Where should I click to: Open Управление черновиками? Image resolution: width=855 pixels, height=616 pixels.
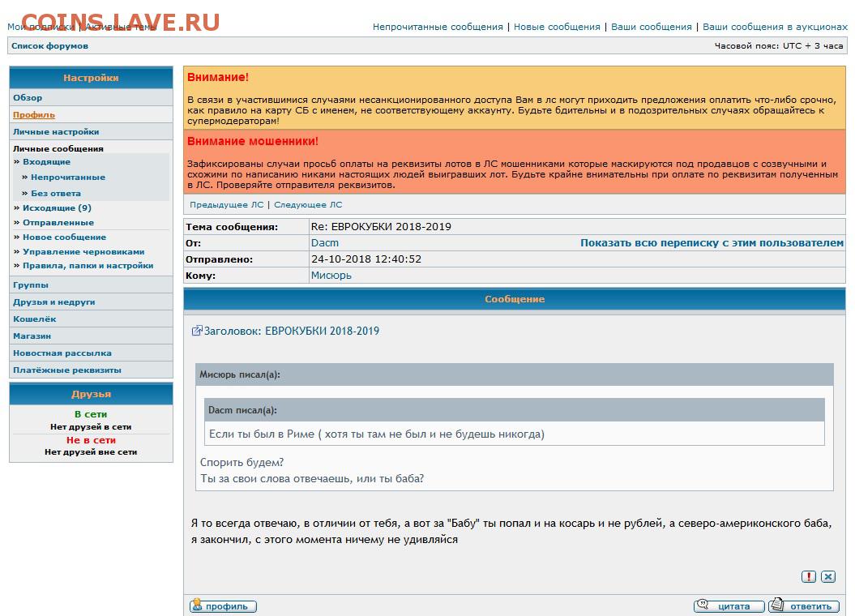(x=83, y=252)
